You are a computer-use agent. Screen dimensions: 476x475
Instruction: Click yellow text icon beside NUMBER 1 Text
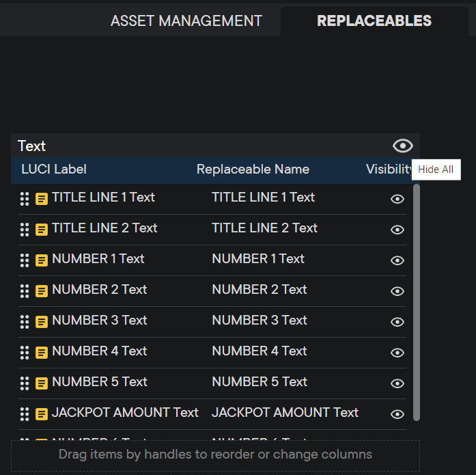click(42, 260)
